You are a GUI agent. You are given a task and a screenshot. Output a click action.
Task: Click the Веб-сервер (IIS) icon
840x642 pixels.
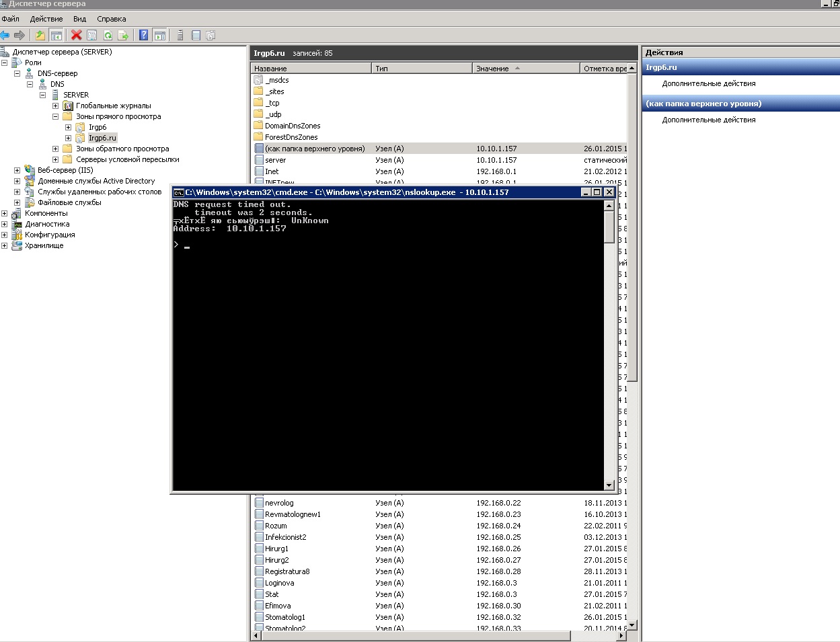pos(30,170)
